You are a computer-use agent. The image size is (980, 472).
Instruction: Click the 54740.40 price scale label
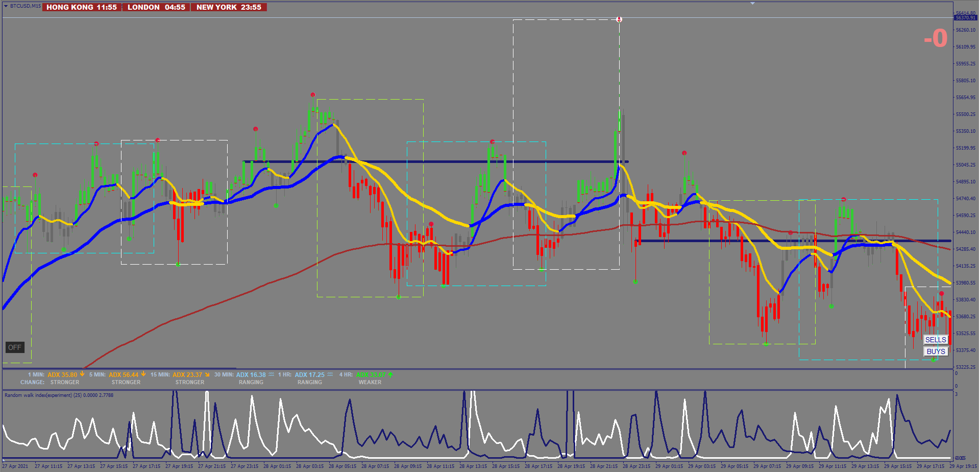[x=965, y=199]
